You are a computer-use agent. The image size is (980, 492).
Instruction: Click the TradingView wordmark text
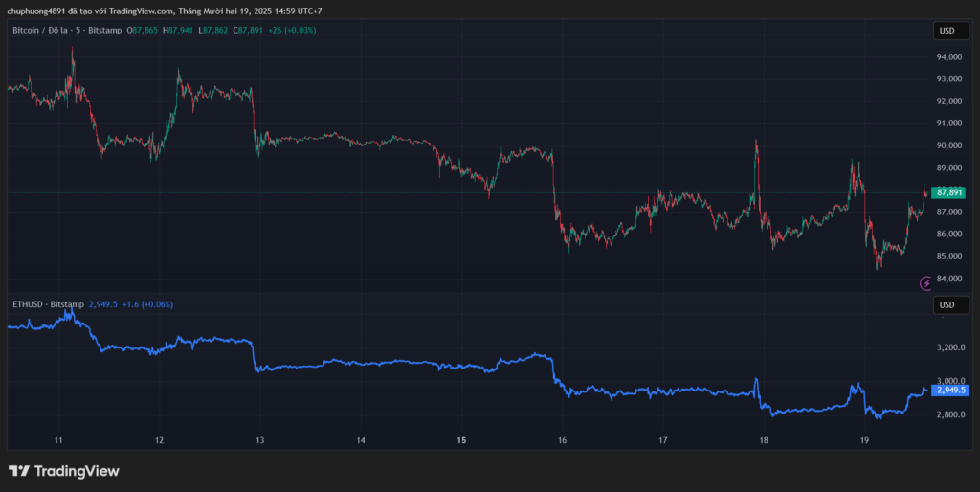pos(77,471)
